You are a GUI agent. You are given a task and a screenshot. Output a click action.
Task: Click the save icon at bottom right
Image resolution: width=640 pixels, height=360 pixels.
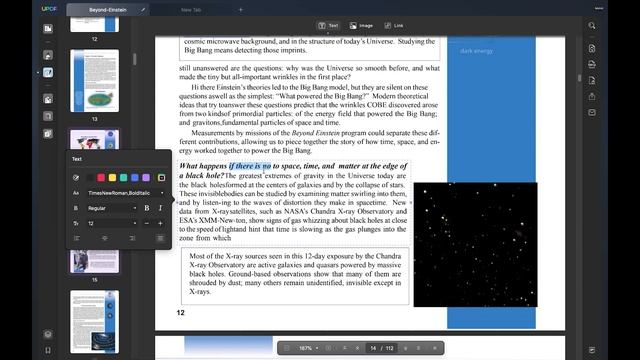[x=592, y=350]
